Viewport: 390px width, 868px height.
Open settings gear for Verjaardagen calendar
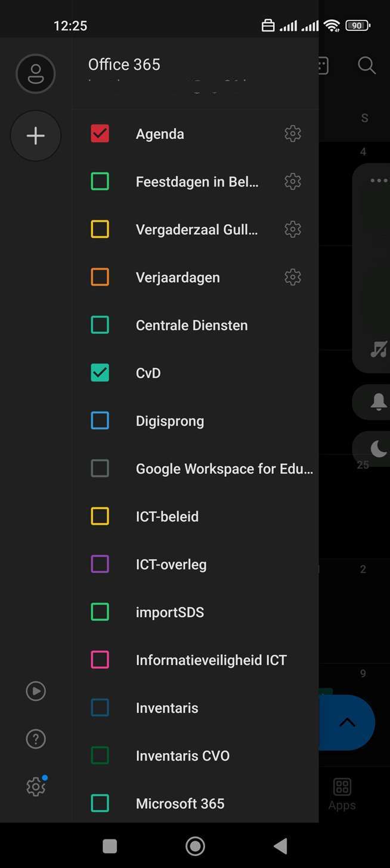pyautogui.click(x=293, y=277)
